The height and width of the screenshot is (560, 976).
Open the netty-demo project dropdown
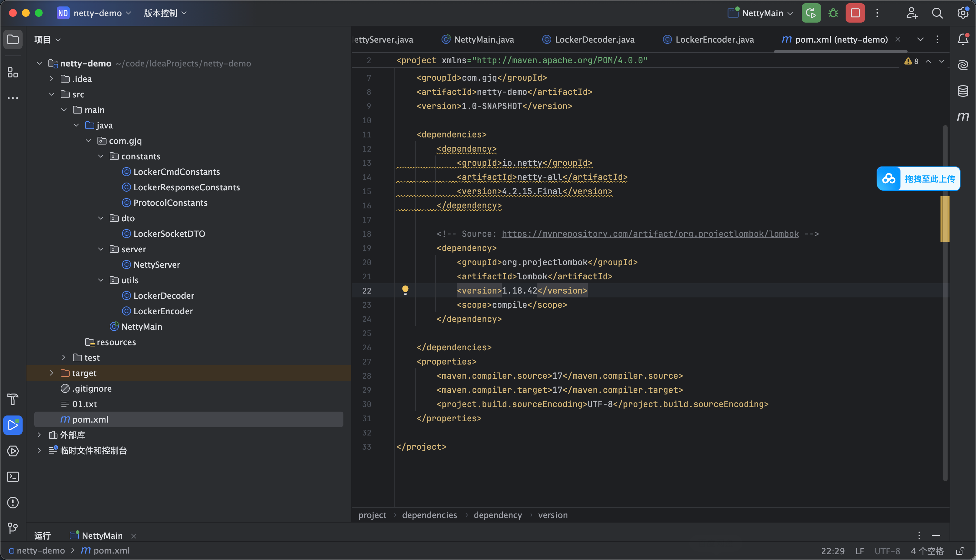[x=94, y=13]
